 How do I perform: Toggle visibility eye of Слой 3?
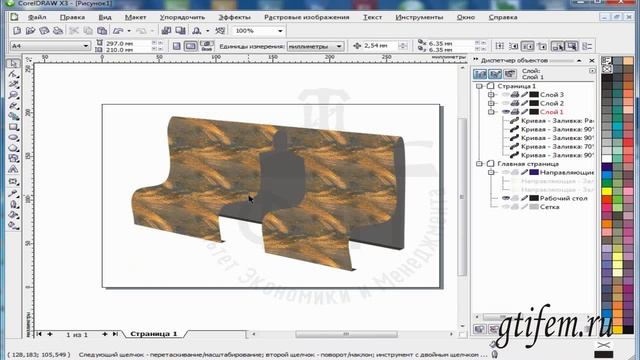506,95
